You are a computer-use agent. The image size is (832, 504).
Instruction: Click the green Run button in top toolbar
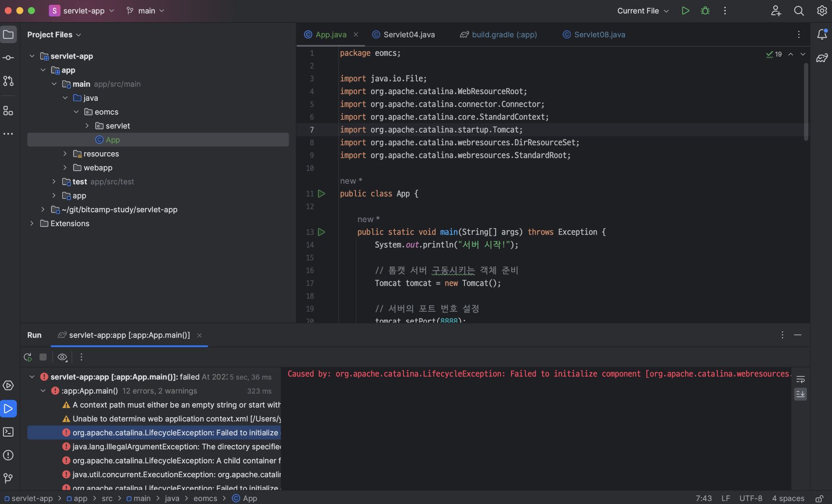[x=685, y=11]
